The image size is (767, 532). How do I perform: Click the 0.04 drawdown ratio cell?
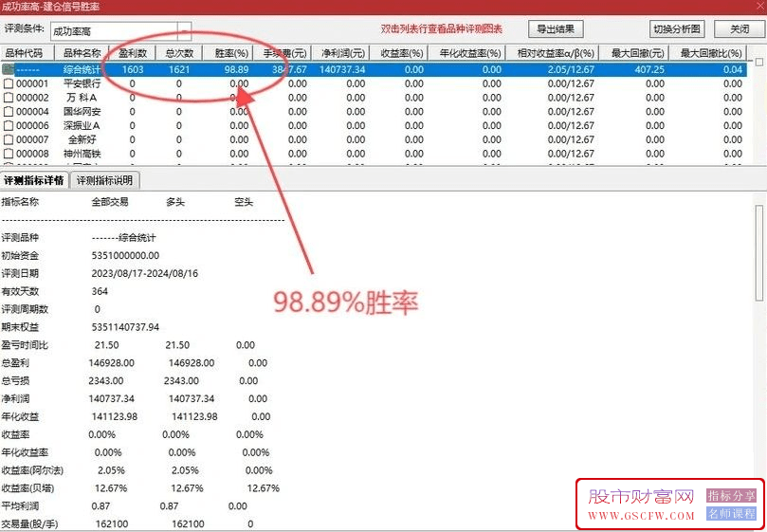pos(733,69)
